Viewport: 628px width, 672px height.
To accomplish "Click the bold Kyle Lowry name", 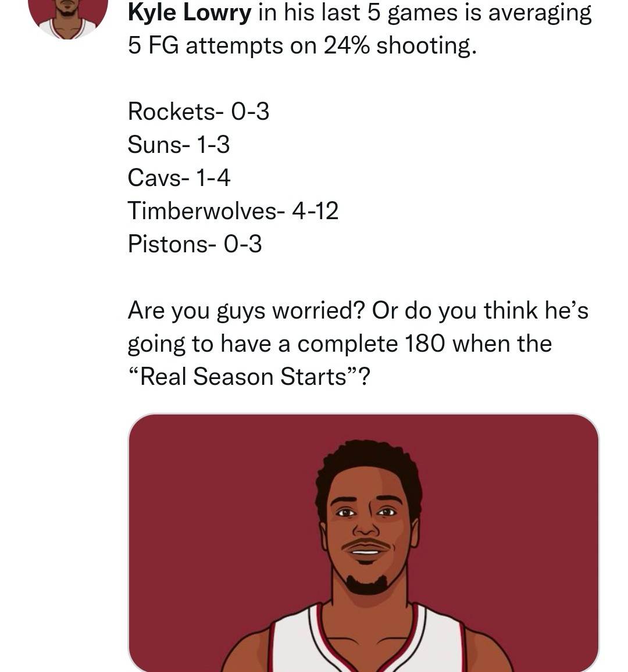I will [x=190, y=12].
